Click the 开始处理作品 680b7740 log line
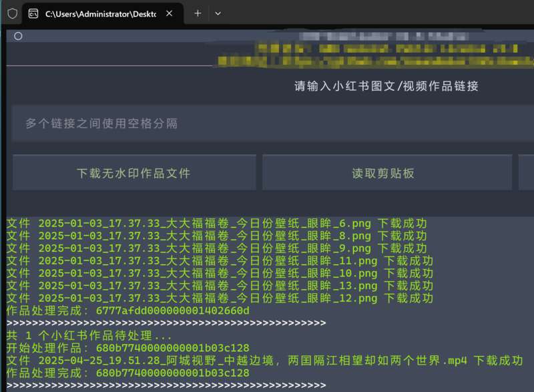The width and height of the screenshot is (534, 392). [127, 348]
